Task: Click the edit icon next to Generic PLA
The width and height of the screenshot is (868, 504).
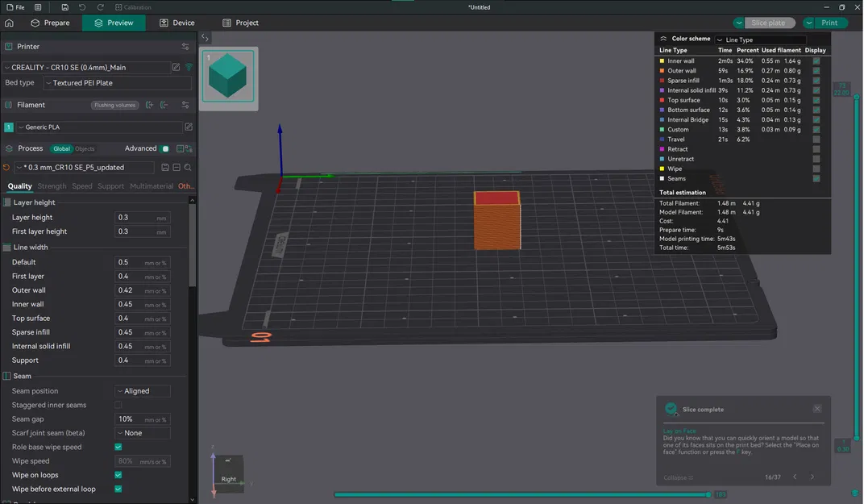Action: coord(189,127)
